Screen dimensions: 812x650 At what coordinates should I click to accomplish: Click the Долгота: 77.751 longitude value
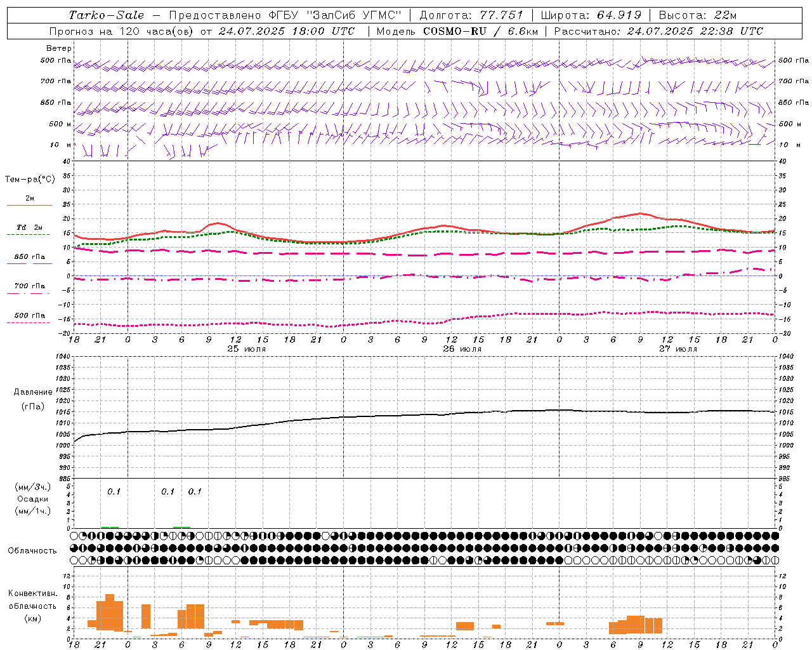click(471, 15)
